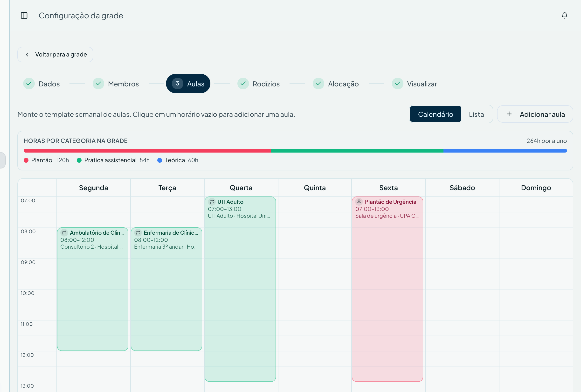Go to the Membros step
The image size is (581, 392).
point(116,84)
